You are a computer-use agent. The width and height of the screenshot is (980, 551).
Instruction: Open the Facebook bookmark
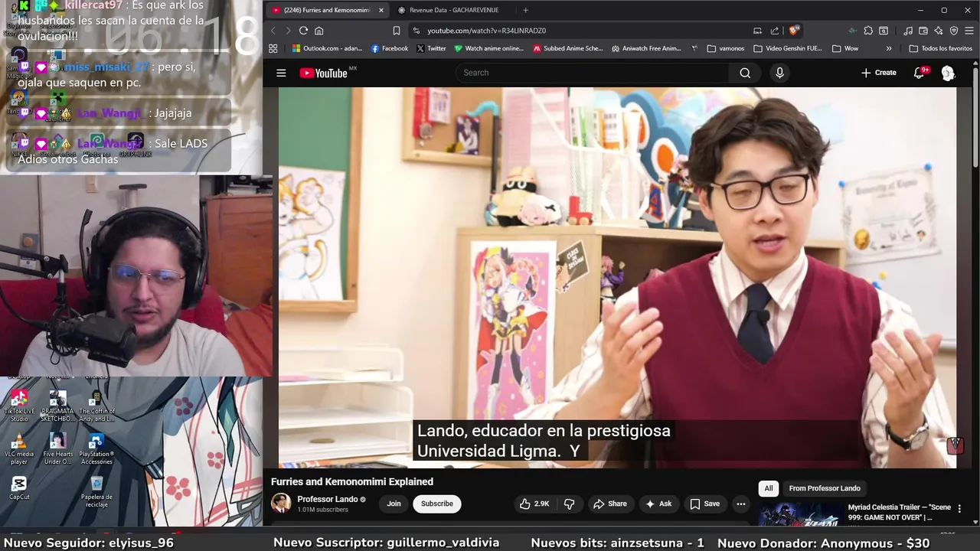click(390, 48)
